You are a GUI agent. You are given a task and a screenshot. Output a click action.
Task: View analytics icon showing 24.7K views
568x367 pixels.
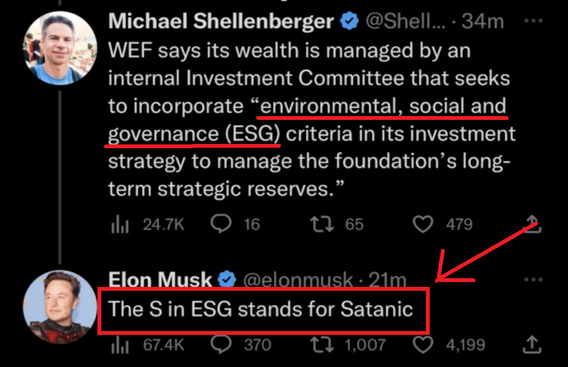[x=120, y=224]
